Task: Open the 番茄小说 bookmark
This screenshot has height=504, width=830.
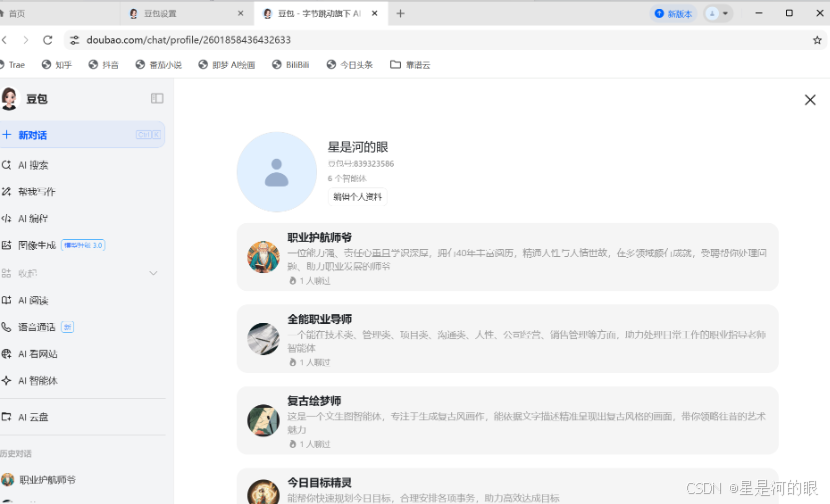Action: click(159, 65)
